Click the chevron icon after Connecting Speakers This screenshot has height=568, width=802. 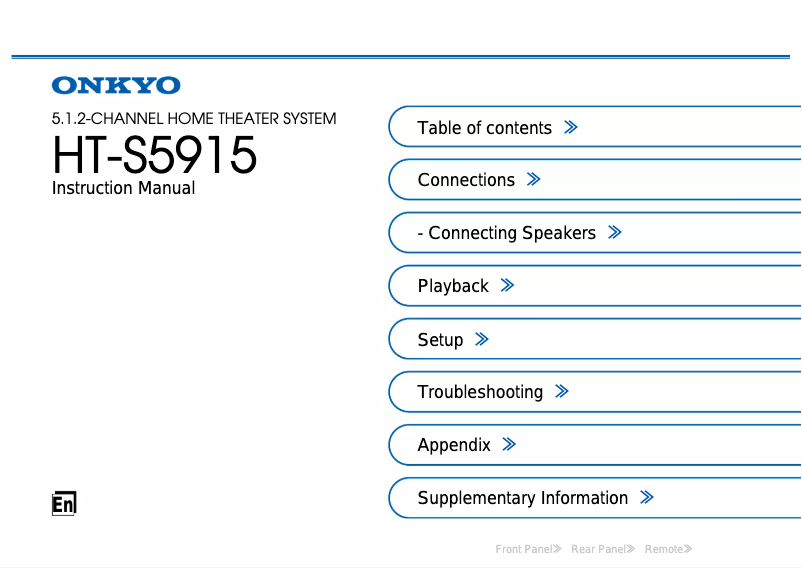point(615,233)
